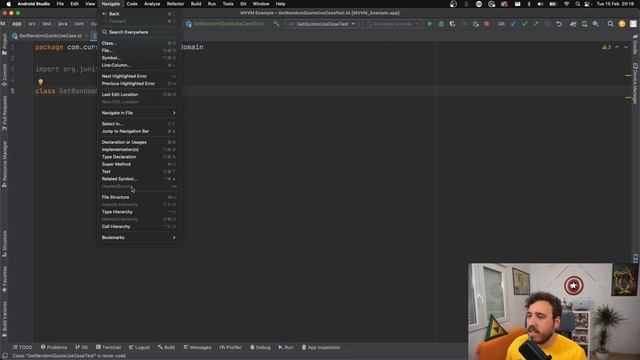The image size is (640, 360).
Task: Choose File... in Navigate menu
Action: click(x=139, y=51)
